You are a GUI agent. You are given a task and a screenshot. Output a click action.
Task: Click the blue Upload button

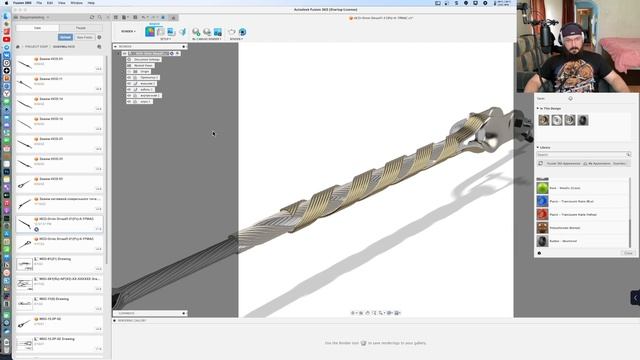[x=65, y=37]
